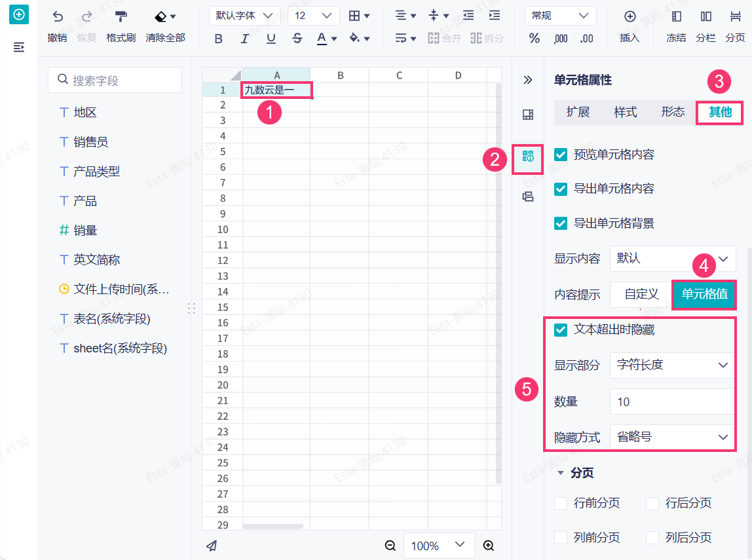
Task: Apply thousands separator format (,000)
Action: pos(561,39)
